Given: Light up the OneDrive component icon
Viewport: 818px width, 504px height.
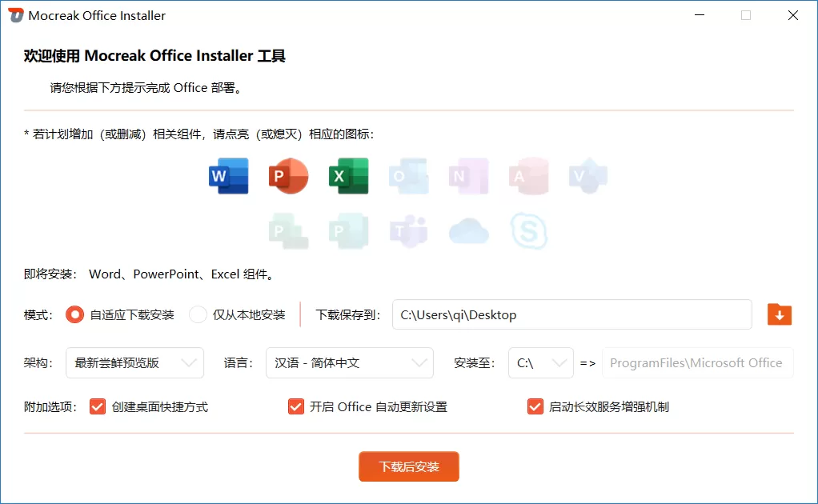Looking at the screenshot, I should click(468, 230).
